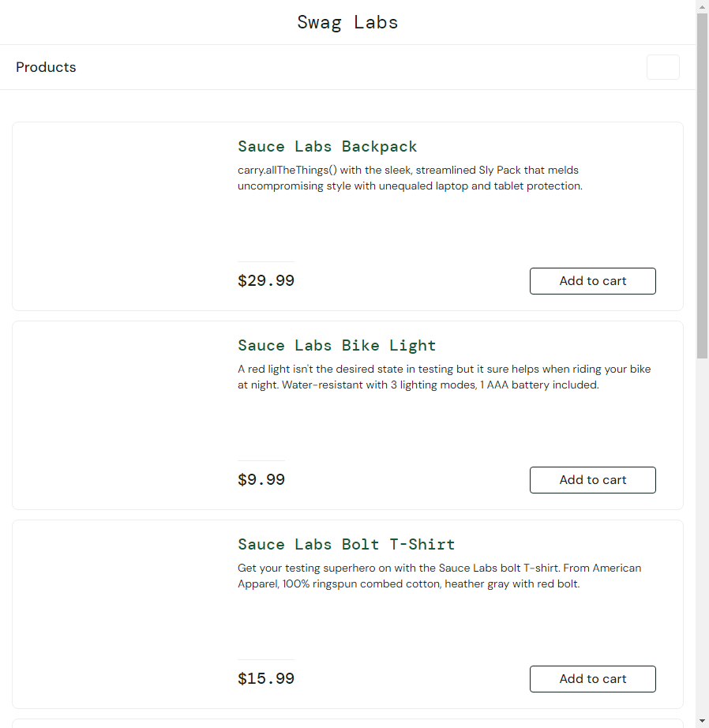709x728 pixels.
Task: Click the Products page heading
Action: [46, 67]
